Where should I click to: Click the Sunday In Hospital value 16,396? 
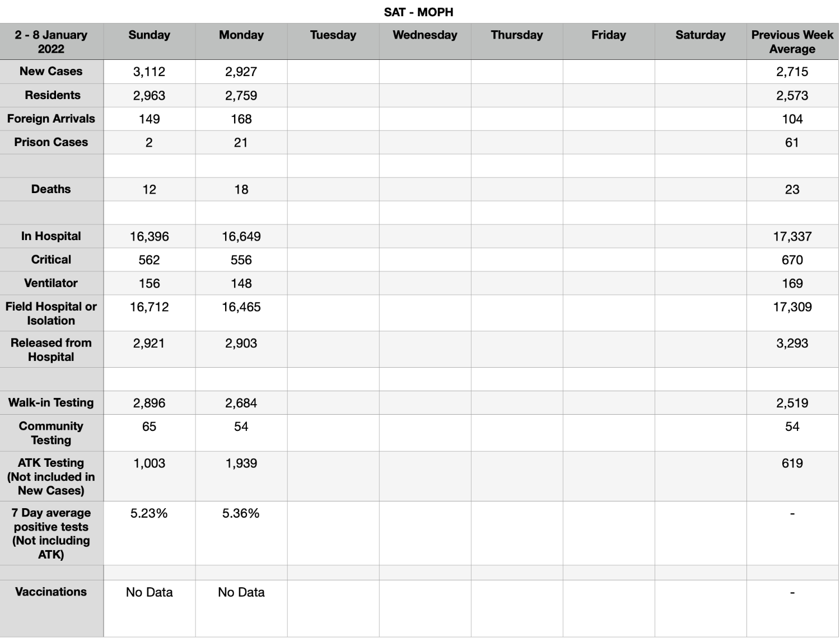pyautogui.click(x=149, y=236)
